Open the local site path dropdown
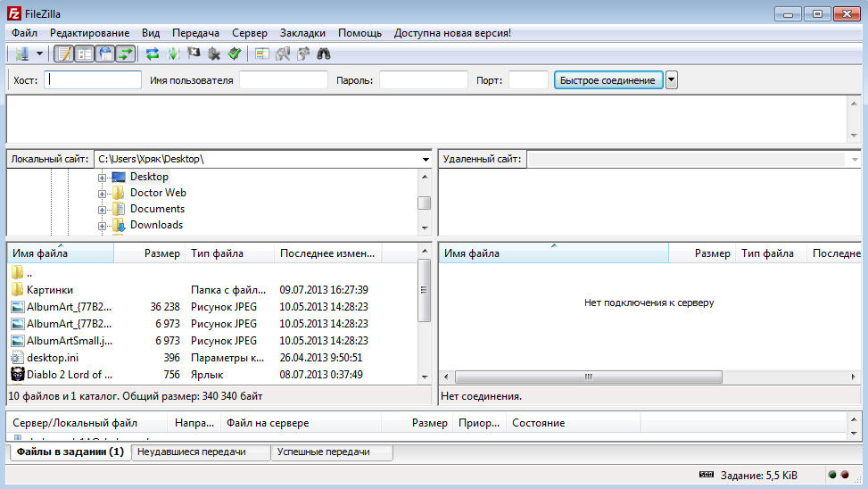Viewport: 868px width, 489px height. [x=426, y=160]
